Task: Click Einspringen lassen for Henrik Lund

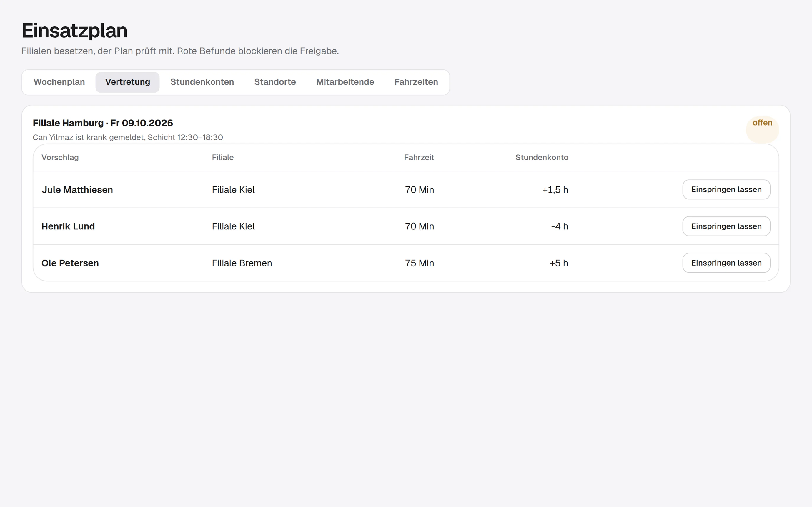Action: 726,226
